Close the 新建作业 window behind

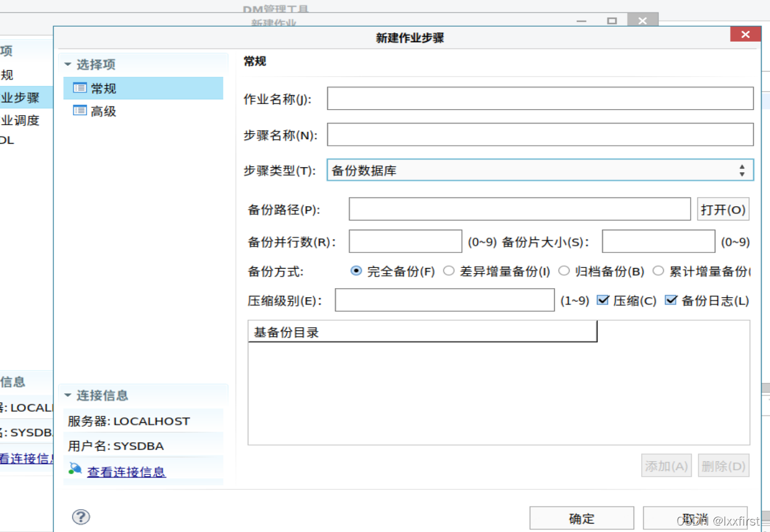pos(643,20)
